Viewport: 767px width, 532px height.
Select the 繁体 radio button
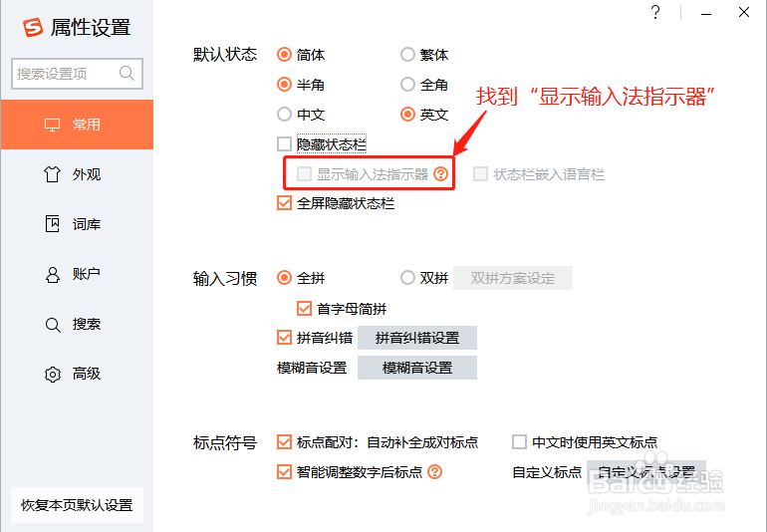[407, 55]
